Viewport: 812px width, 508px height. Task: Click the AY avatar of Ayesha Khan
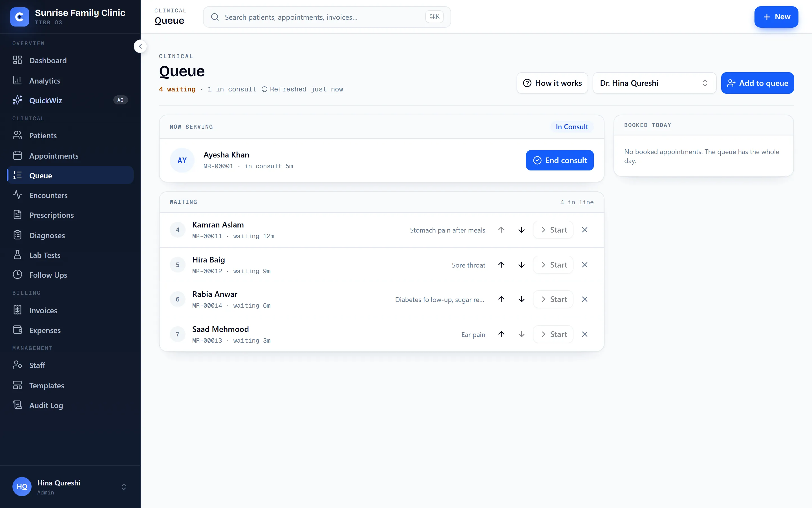(182, 160)
